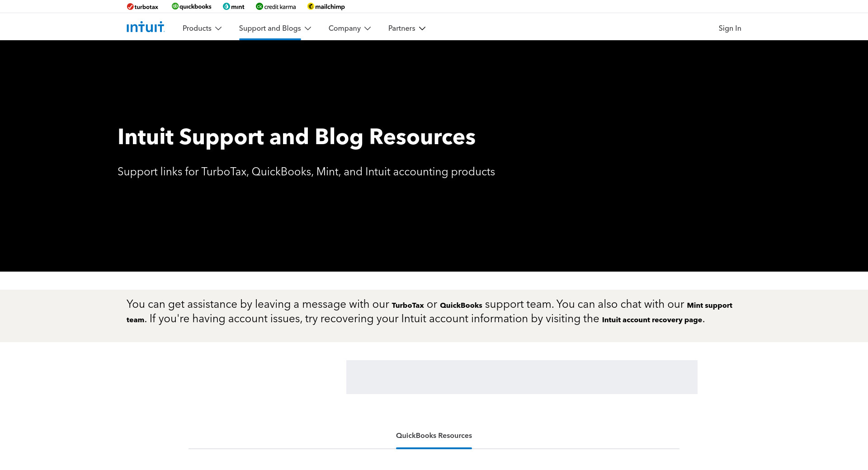Open the Company dropdown menu
Screen dimensions: 868x470
pyautogui.click(x=344, y=28)
